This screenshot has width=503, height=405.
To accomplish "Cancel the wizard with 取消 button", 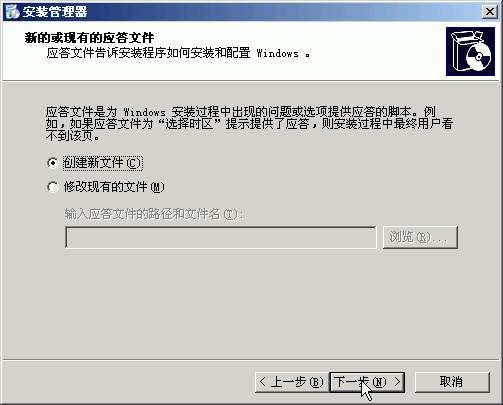I will point(452,382).
